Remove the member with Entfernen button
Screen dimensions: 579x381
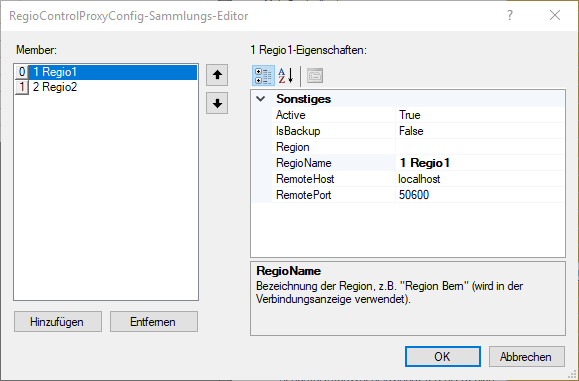[154, 322]
